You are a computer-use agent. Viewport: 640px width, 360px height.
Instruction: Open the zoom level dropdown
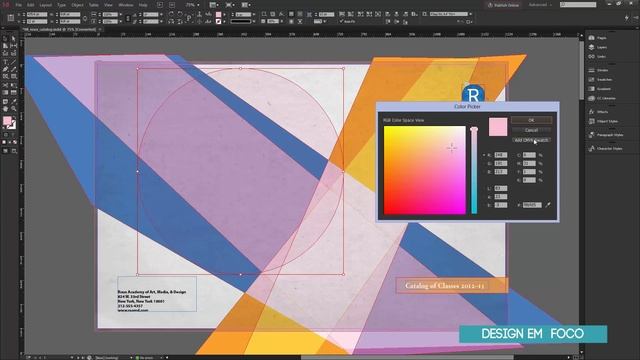point(198,5)
